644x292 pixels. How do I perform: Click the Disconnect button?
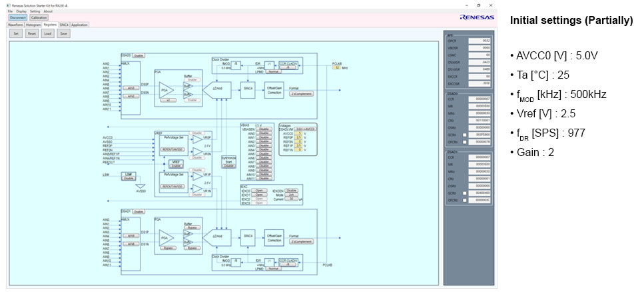[x=18, y=18]
